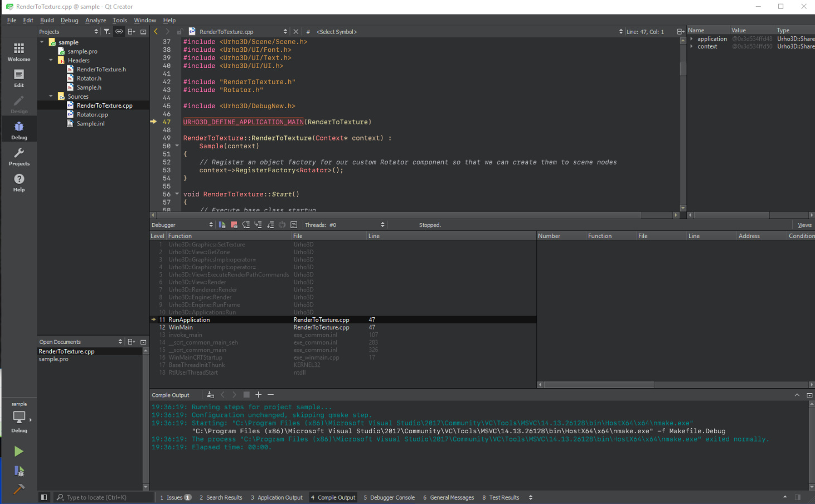Step into in debugger toolbar
815x504 pixels.
click(x=258, y=225)
